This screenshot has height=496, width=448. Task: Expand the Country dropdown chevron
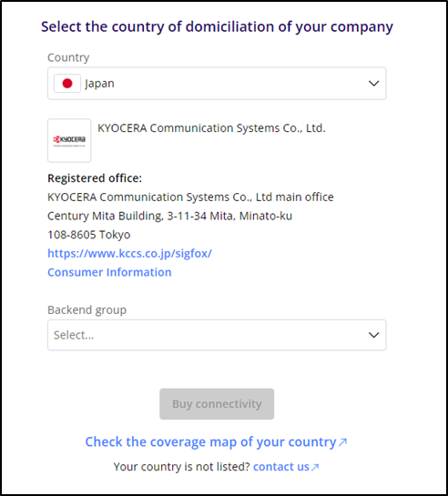click(373, 84)
